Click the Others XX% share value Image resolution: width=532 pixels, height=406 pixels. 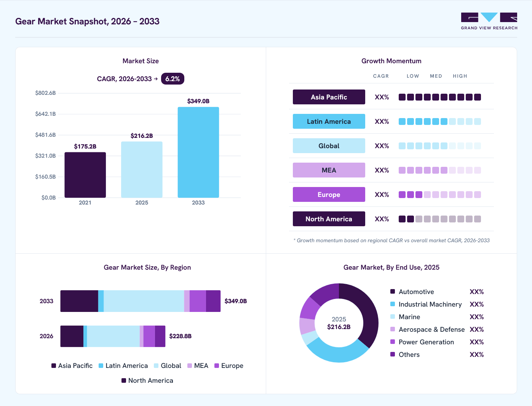pyautogui.click(x=477, y=355)
